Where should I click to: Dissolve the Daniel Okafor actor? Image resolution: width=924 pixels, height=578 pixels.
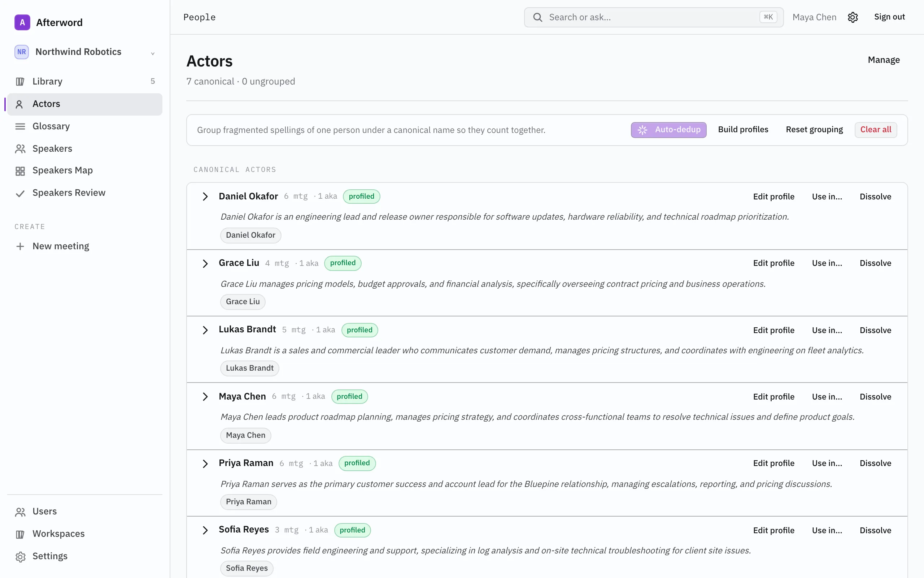875,197
